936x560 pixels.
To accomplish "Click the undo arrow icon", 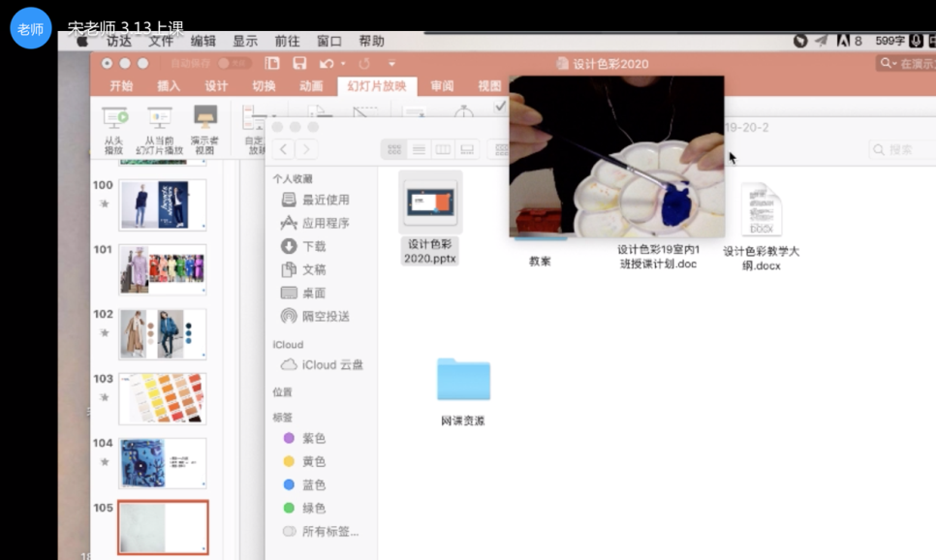I will tap(325, 64).
